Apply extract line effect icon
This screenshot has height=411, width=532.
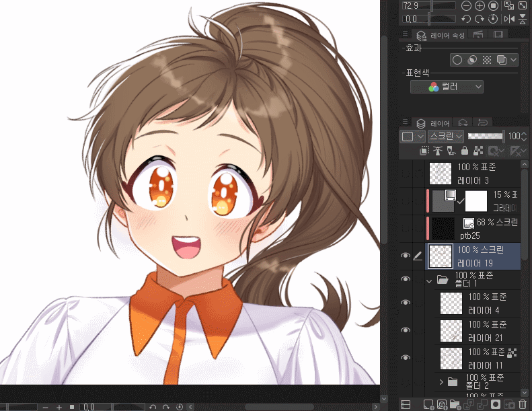click(472, 60)
